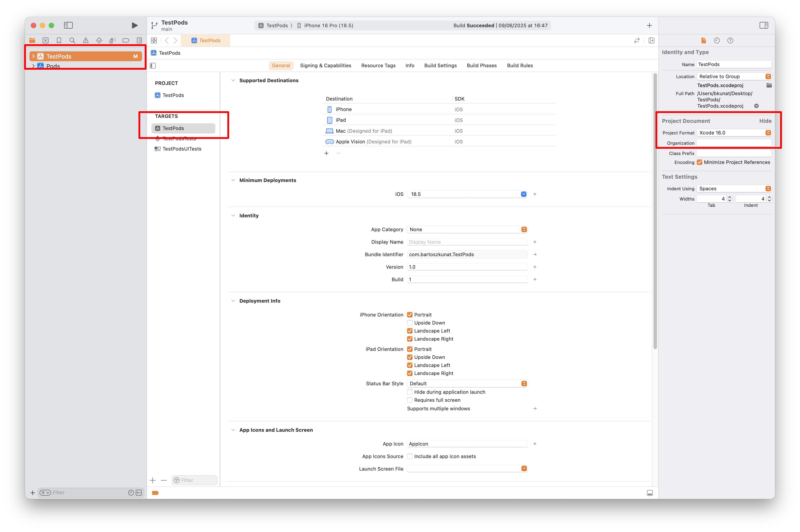800x532 pixels.
Task: Switch to Build Rules tab
Action: pos(520,65)
